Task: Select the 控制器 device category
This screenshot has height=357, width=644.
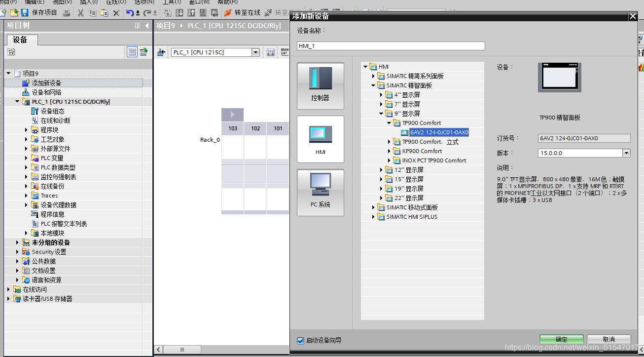Action: click(321, 86)
